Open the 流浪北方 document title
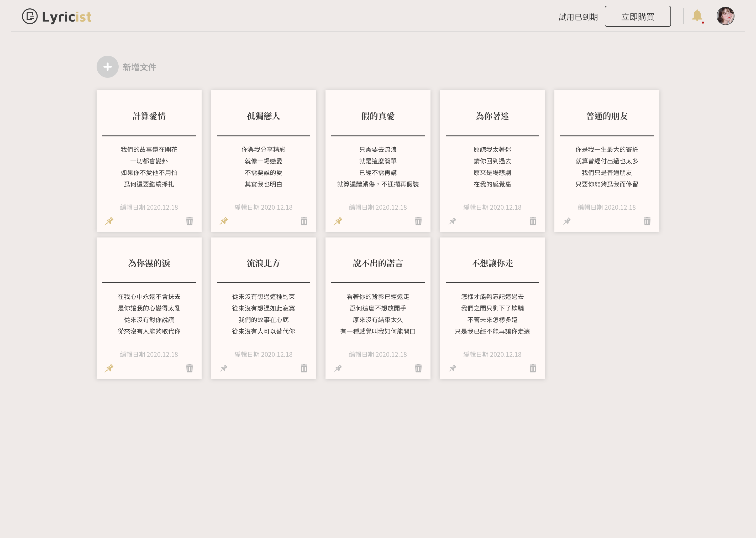756x538 pixels. point(264,263)
